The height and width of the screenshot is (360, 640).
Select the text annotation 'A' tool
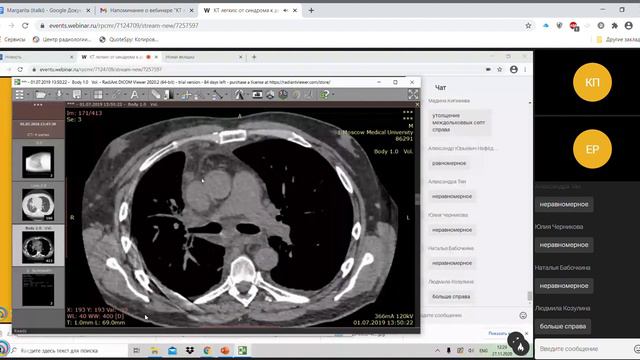pos(134,95)
